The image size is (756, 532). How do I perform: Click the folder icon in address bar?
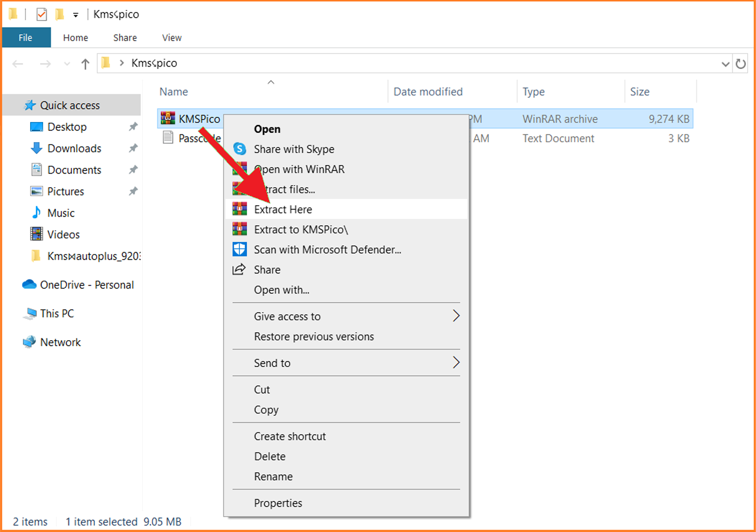point(106,63)
